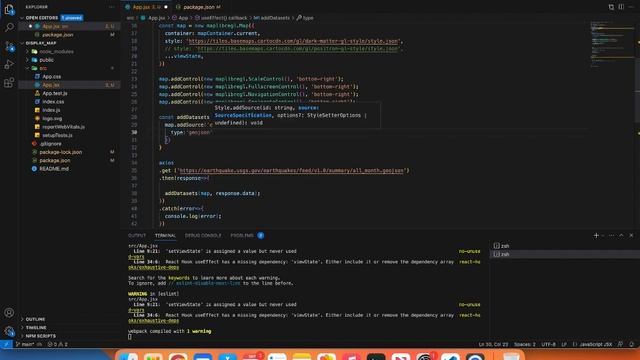Open package-lock.json in the file tree

pyautogui.click(x=60, y=152)
